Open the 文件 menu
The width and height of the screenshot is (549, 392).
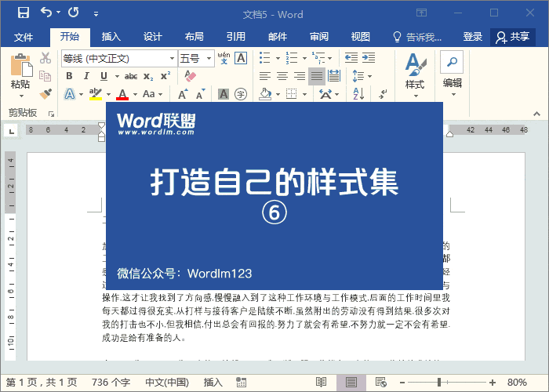tap(24, 37)
